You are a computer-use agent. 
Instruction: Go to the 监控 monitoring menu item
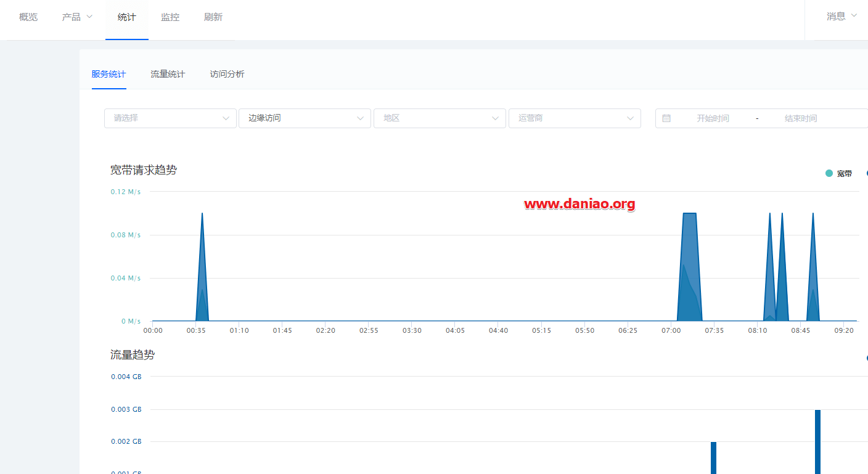pos(170,17)
